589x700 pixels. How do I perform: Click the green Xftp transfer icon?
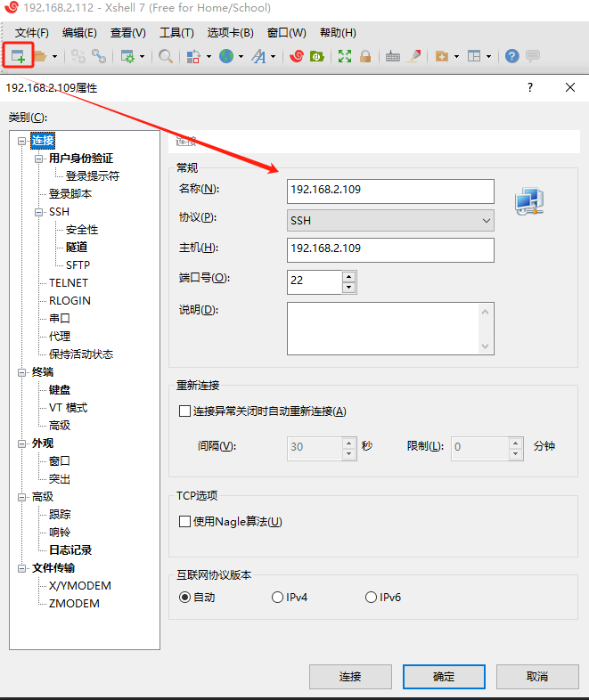point(316,56)
